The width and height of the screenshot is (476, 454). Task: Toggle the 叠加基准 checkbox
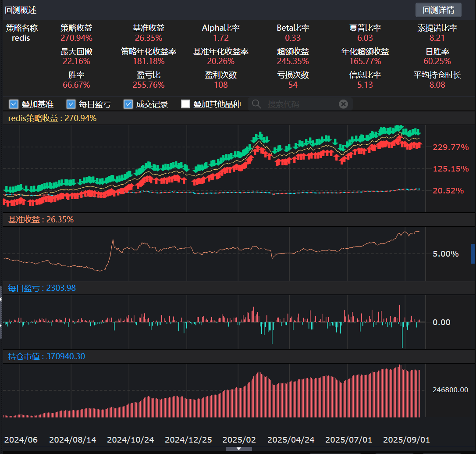coord(14,104)
